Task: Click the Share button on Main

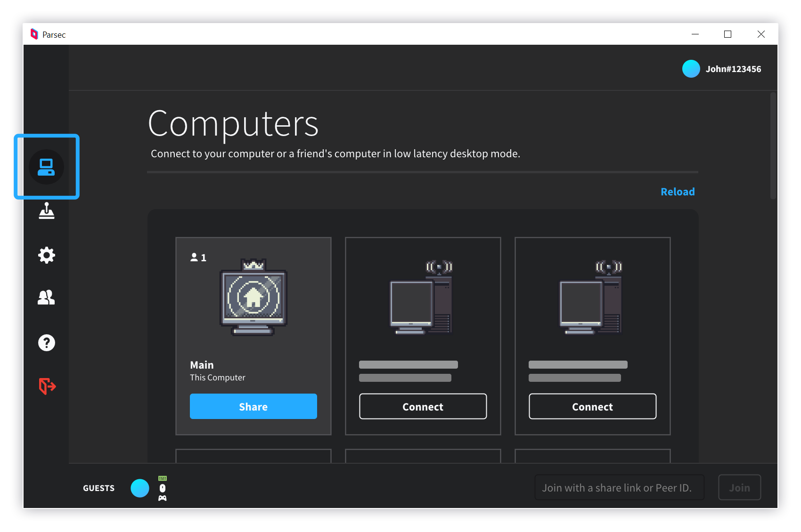Action: click(x=253, y=406)
